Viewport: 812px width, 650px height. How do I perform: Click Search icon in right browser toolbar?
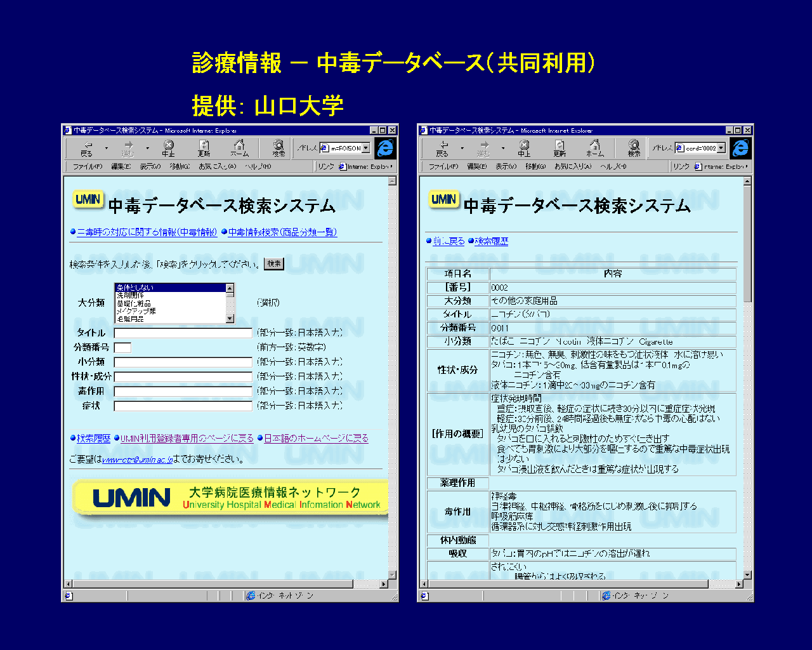[x=634, y=148]
